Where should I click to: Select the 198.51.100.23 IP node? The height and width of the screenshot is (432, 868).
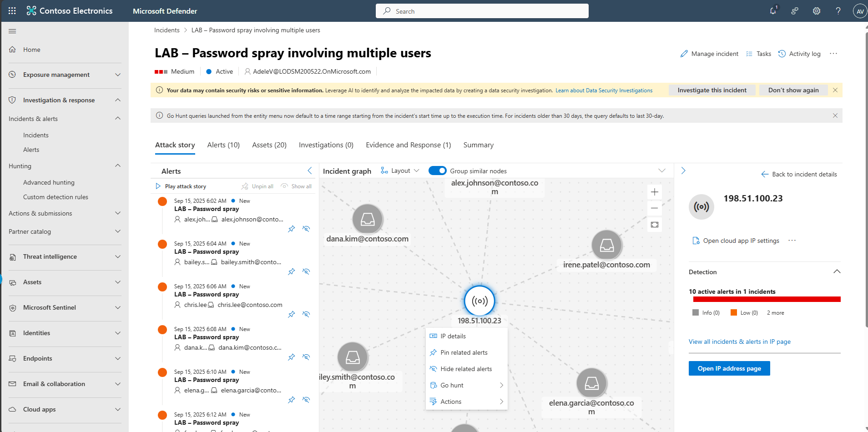tap(479, 301)
